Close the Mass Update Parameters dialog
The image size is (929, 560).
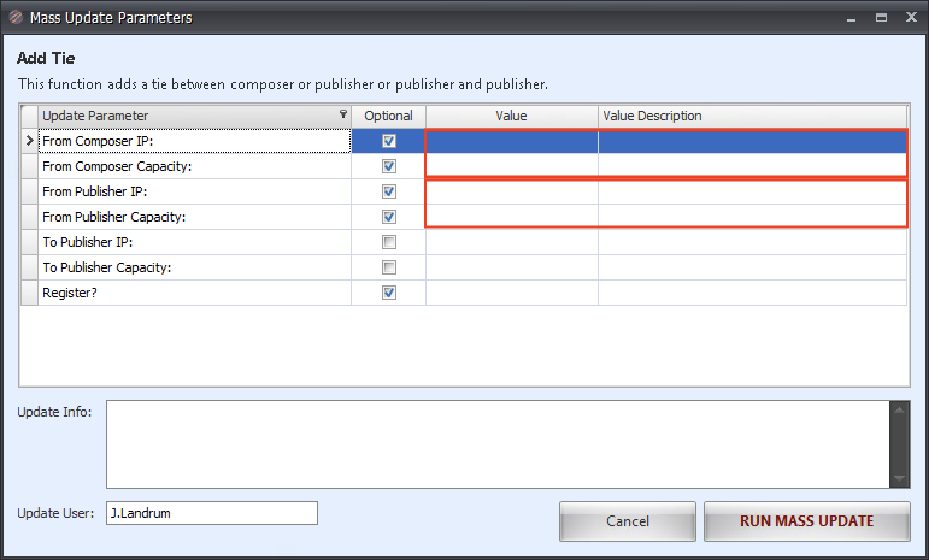coord(911,17)
